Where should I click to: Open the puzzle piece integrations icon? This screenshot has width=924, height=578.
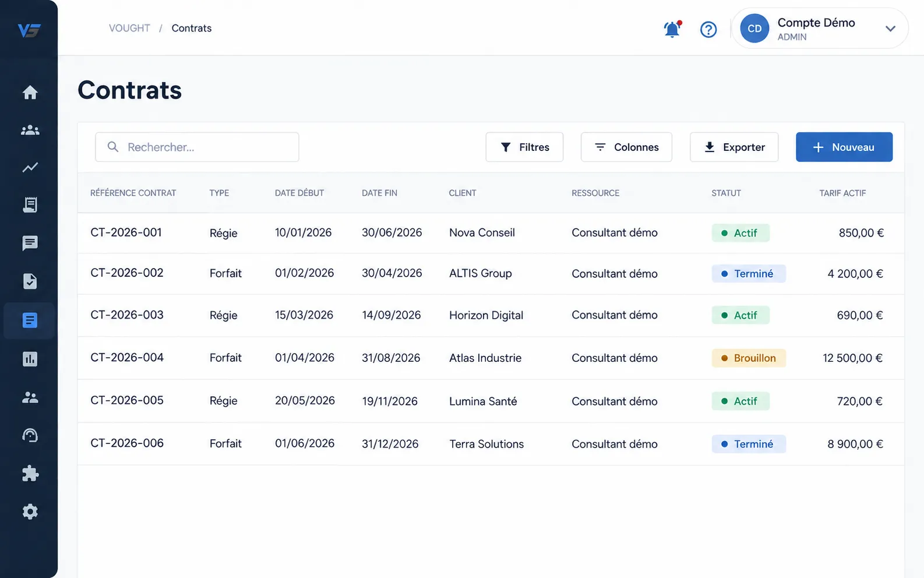tap(30, 473)
